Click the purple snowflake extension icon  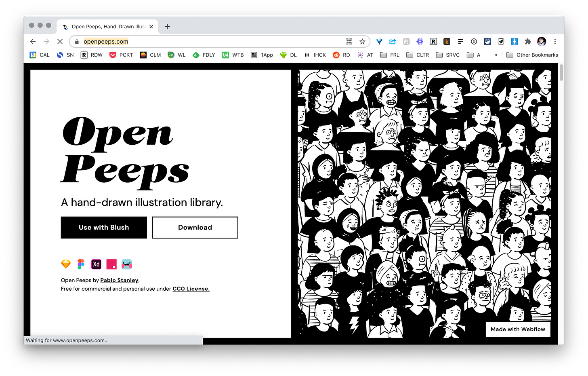(x=420, y=41)
